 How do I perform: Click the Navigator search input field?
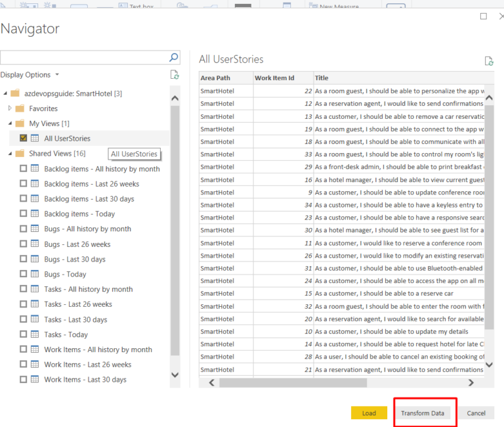point(83,57)
